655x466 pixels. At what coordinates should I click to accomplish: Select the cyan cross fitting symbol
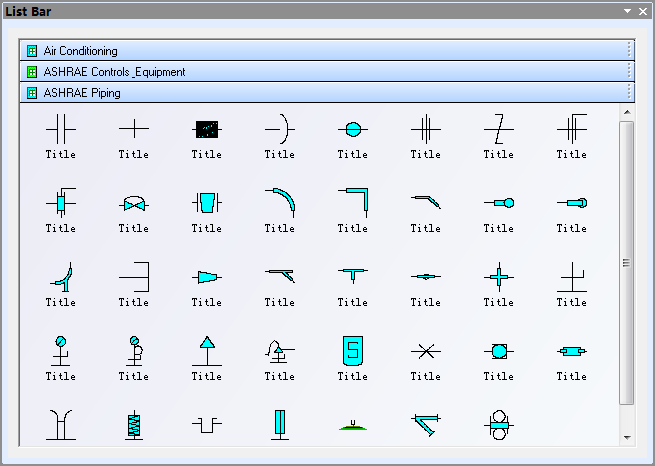[498, 276]
